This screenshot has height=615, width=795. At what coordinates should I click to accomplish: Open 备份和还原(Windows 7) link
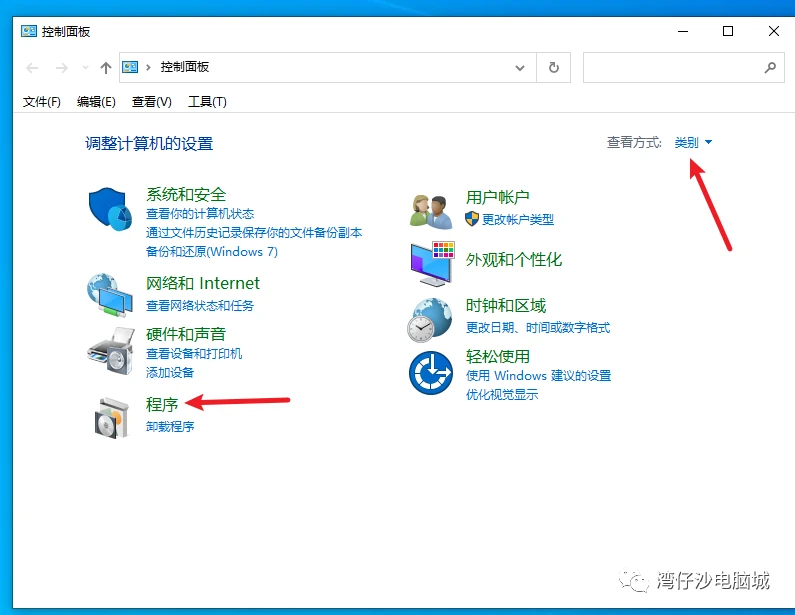coord(212,251)
